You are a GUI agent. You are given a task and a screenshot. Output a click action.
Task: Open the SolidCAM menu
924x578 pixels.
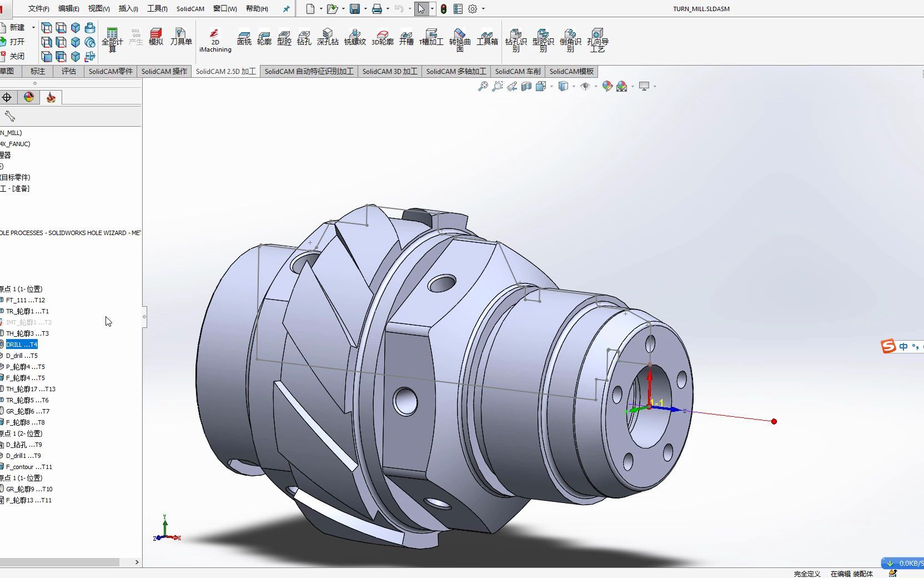click(x=190, y=9)
